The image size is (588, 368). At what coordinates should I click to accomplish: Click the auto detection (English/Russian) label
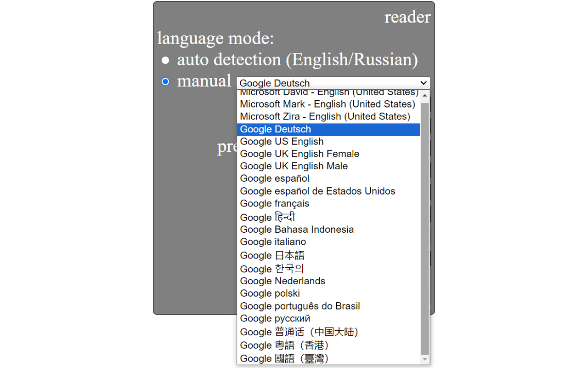(x=298, y=60)
